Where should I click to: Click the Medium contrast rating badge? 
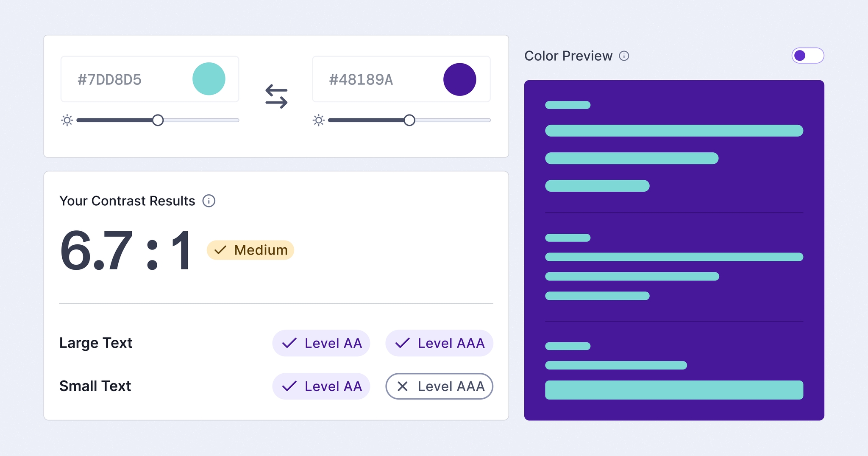250,250
